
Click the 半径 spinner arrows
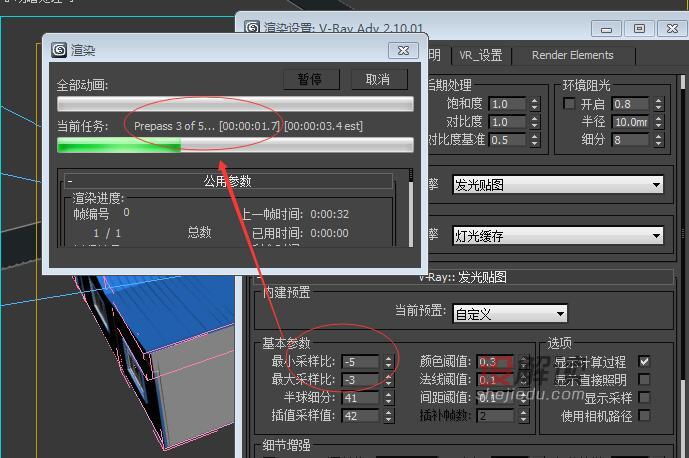coord(658,122)
